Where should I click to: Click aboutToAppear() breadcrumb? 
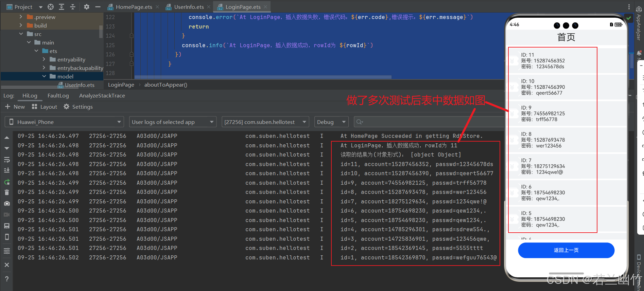tap(166, 85)
